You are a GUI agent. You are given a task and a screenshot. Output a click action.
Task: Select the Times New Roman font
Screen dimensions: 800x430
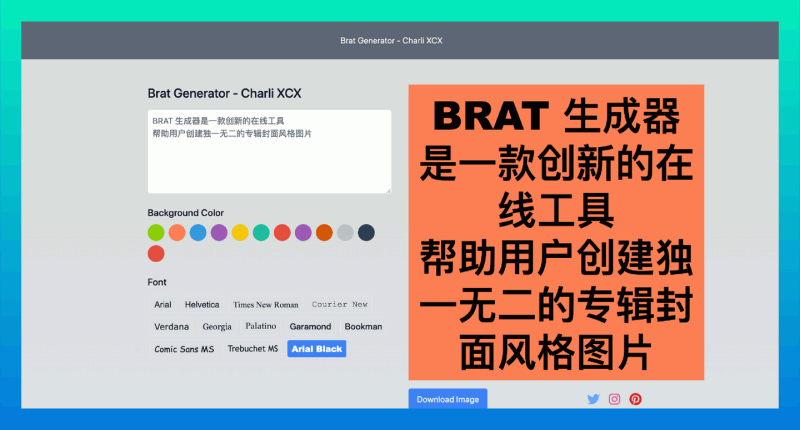[x=265, y=305]
